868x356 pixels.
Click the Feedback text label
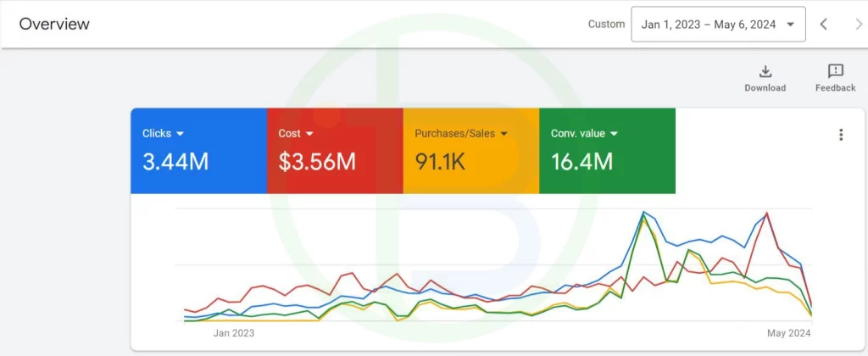point(835,88)
